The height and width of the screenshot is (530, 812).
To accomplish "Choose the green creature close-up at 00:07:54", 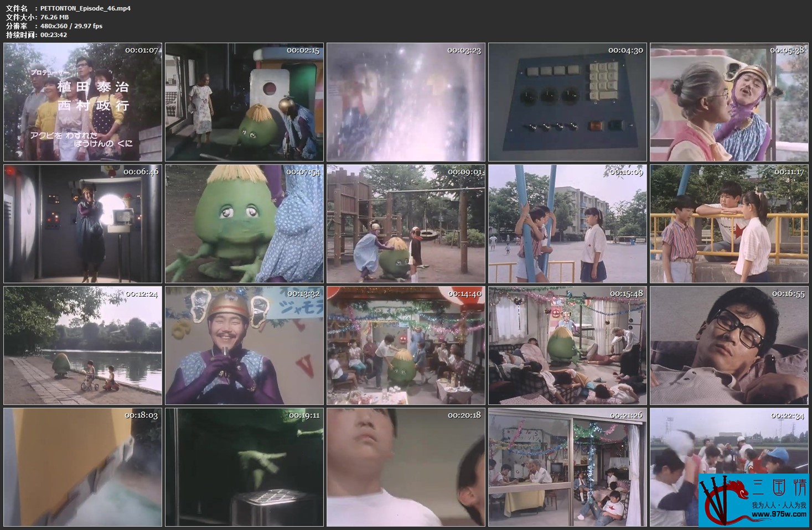I will coord(244,224).
